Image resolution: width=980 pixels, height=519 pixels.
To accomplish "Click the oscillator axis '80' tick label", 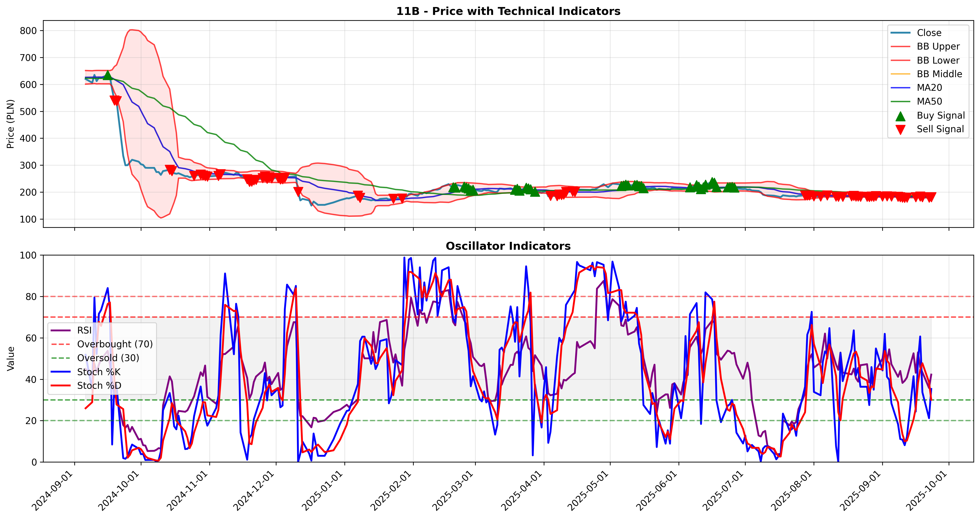I will [32, 297].
